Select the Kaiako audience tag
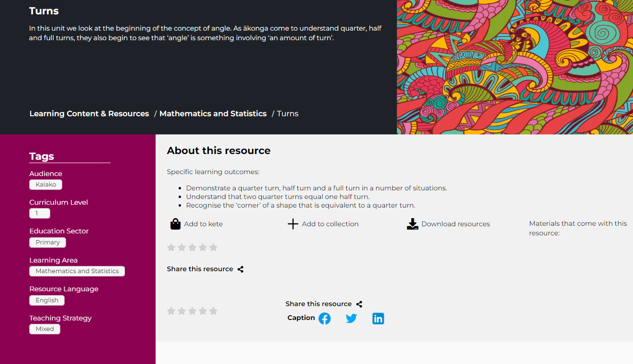 (45, 185)
